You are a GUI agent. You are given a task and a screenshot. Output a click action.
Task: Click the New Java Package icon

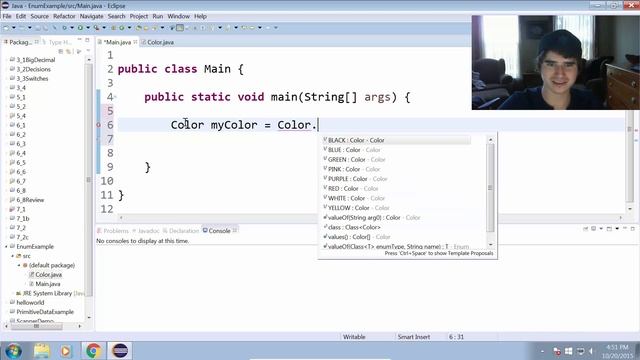pos(113,28)
